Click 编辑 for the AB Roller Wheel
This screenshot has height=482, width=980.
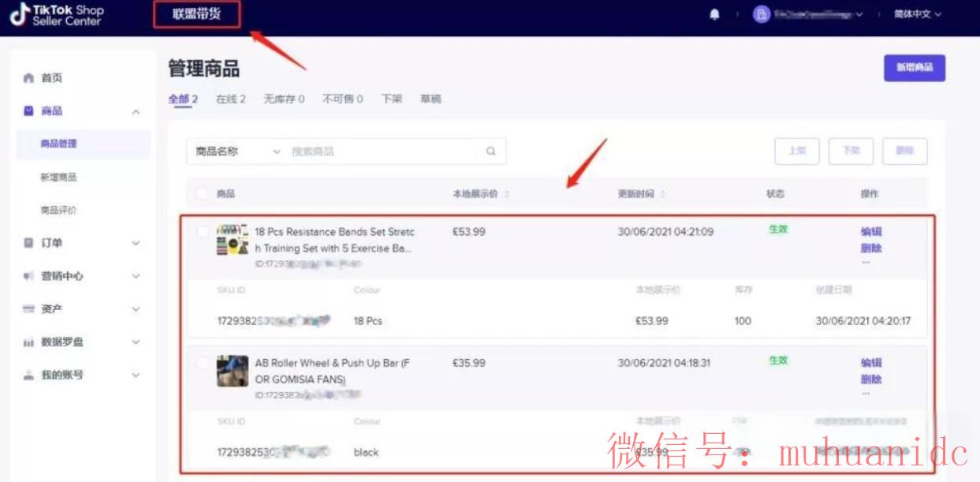coord(871,363)
